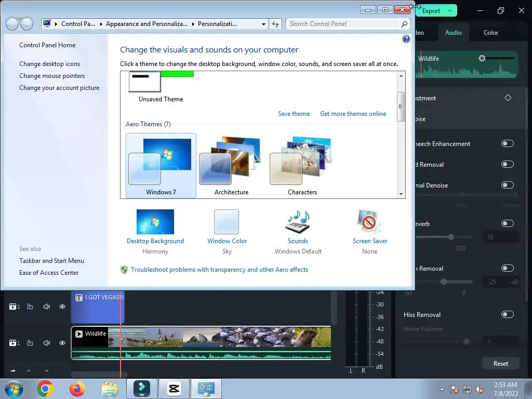Click the refresh button beside the address bar

[275, 24]
